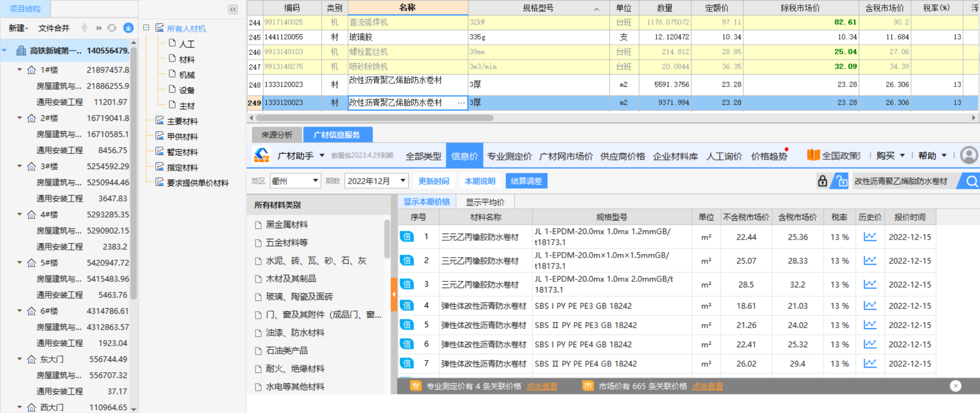Screen dimensions: 980x413
Task: Select the 显示平均价 tab
Action: pyautogui.click(x=485, y=202)
